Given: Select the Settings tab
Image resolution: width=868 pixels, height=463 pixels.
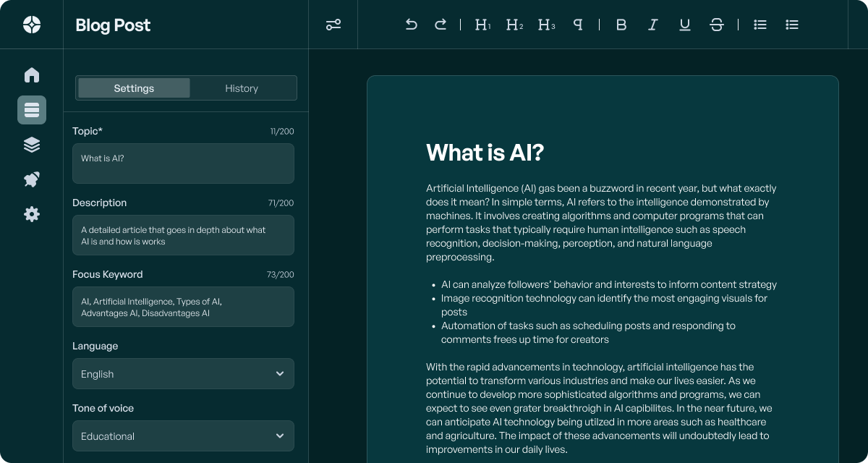Looking at the screenshot, I should click(134, 88).
